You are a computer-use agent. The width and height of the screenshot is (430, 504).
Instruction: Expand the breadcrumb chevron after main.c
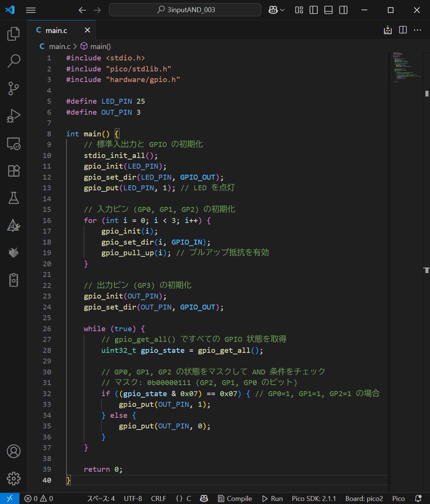pos(75,47)
